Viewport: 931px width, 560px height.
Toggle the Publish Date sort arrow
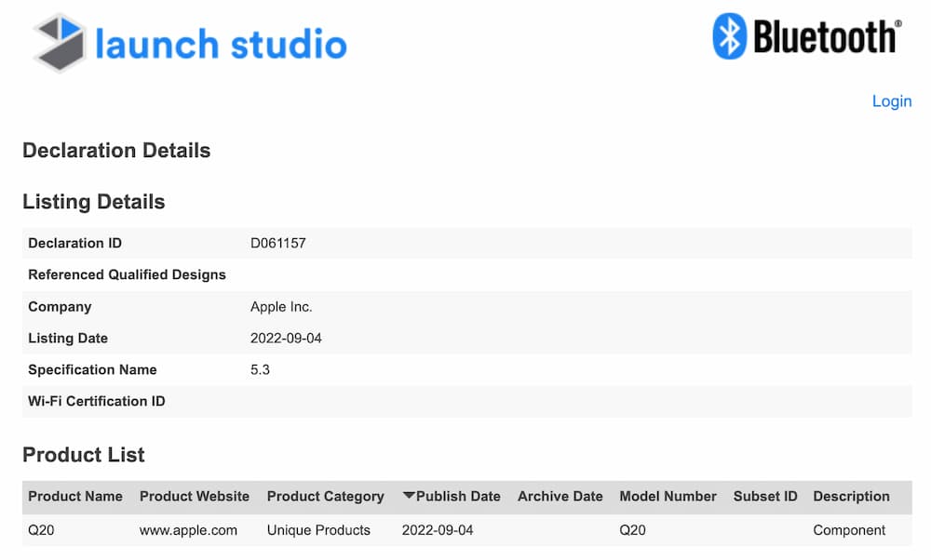click(x=409, y=495)
